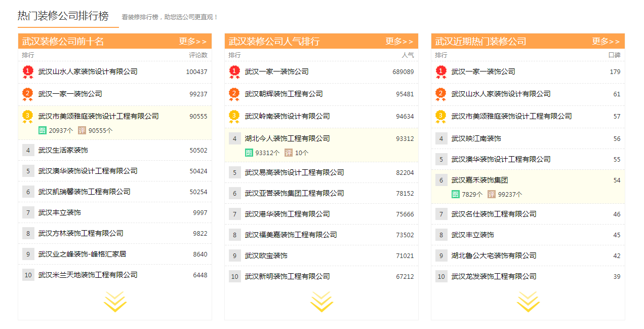Screen dimensions: 644x329
Task: Click the rank-2 medal icon beside 武汉山水人家 in 口碑 column
Action: click(x=440, y=94)
